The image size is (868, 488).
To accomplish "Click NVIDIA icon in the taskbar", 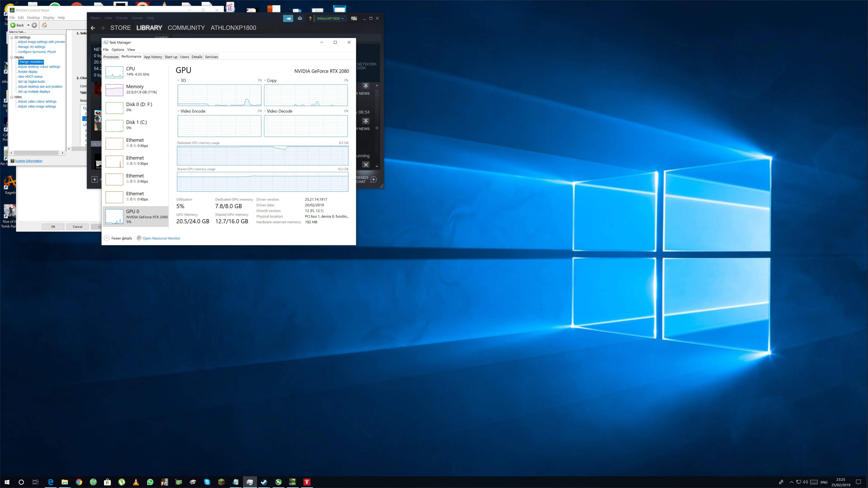I will click(x=292, y=482).
